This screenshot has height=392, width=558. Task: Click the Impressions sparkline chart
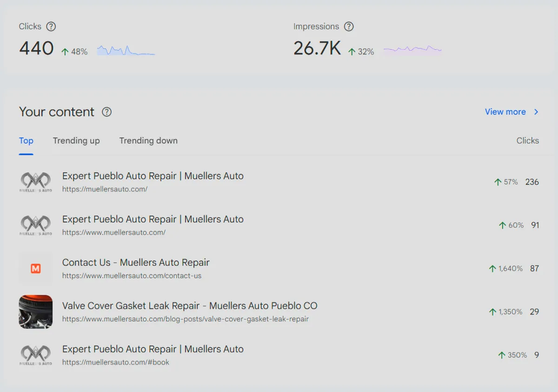pos(412,50)
